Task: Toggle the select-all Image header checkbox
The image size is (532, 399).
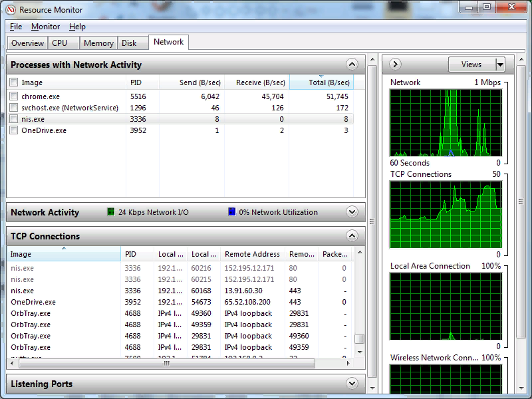Action: (x=14, y=82)
